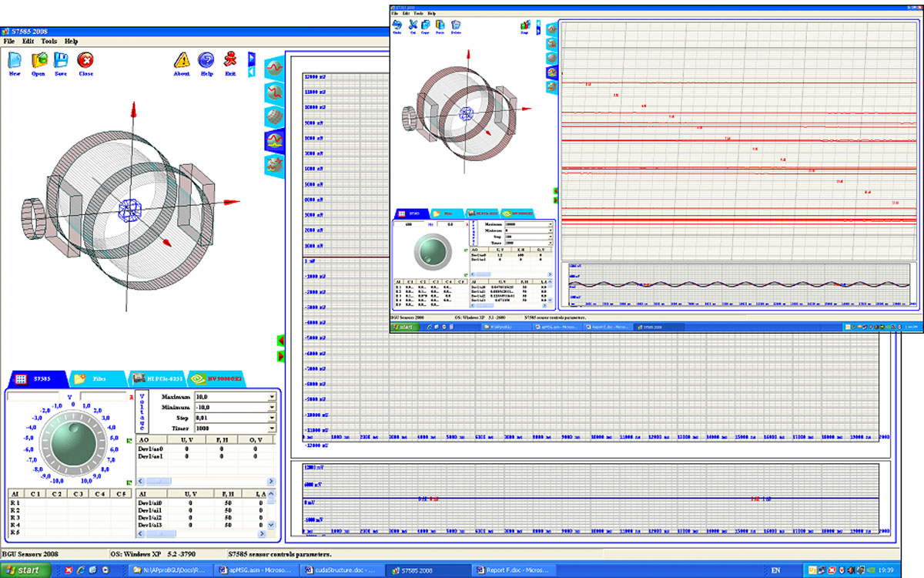The height and width of the screenshot is (578, 924).
Task: Expand the Timer value dropdown
Action: [x=271, y=428]
